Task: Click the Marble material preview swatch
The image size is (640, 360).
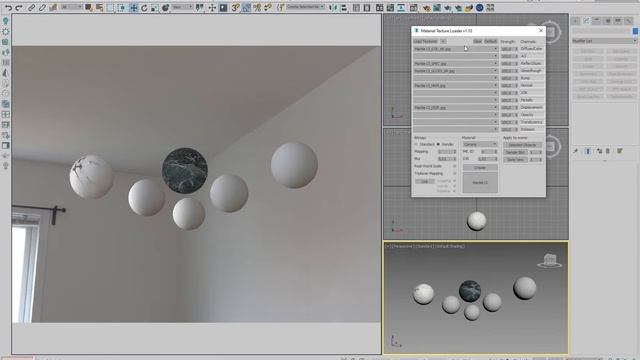Action: (480, 182)
